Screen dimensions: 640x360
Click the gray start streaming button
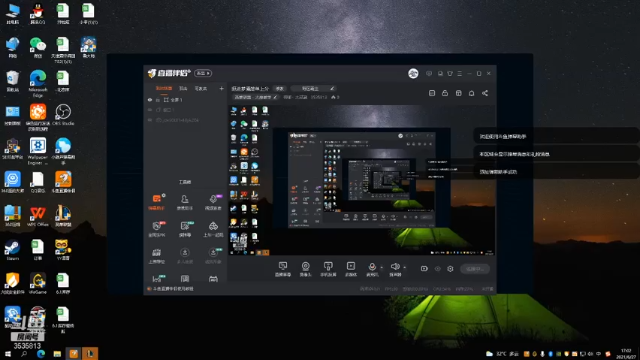475,269
